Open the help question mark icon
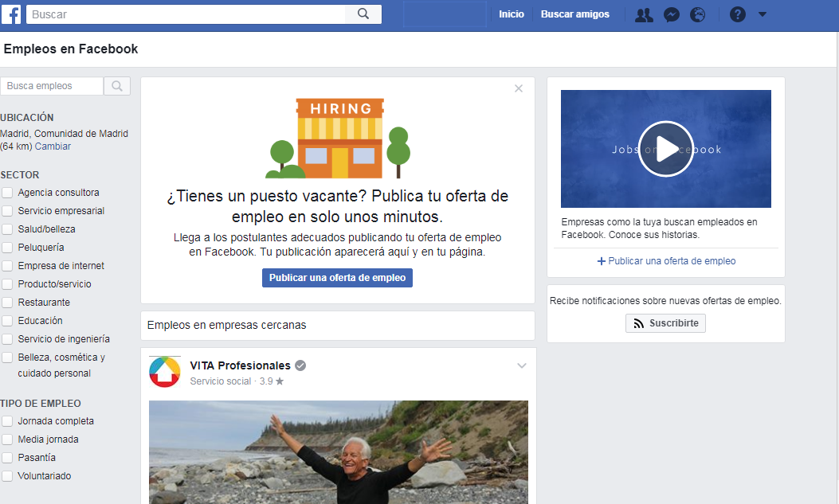 [x=737, y=14]
